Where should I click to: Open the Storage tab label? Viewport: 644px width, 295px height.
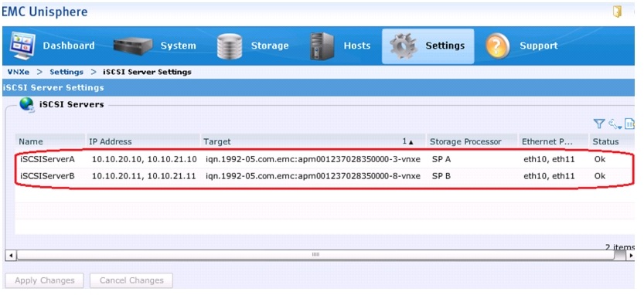click(270, 46)
